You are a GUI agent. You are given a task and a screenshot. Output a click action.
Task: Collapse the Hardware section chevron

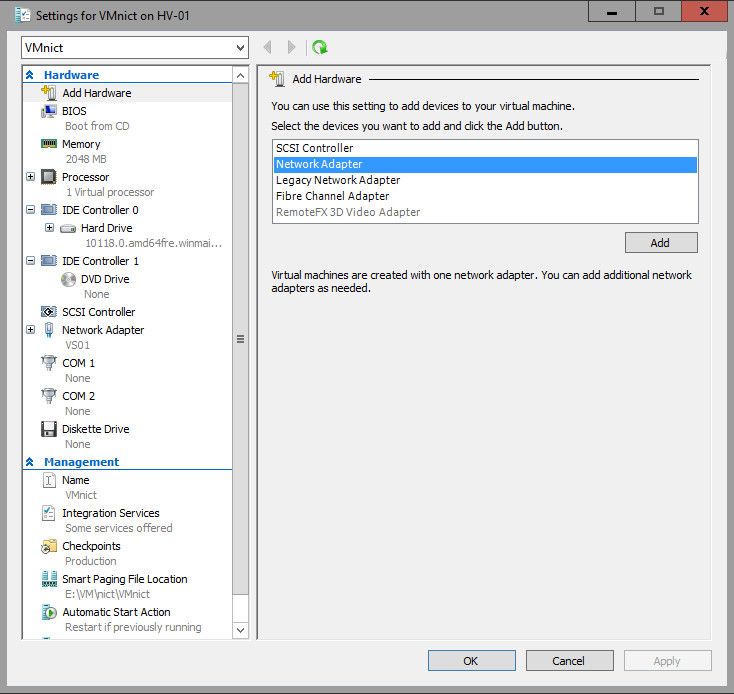tap(29, 75)
